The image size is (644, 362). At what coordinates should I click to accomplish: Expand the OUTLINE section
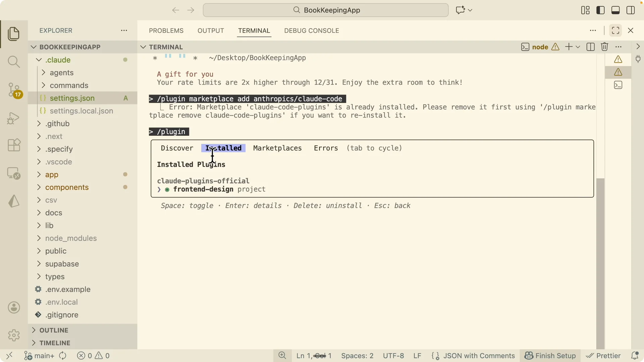54,330
